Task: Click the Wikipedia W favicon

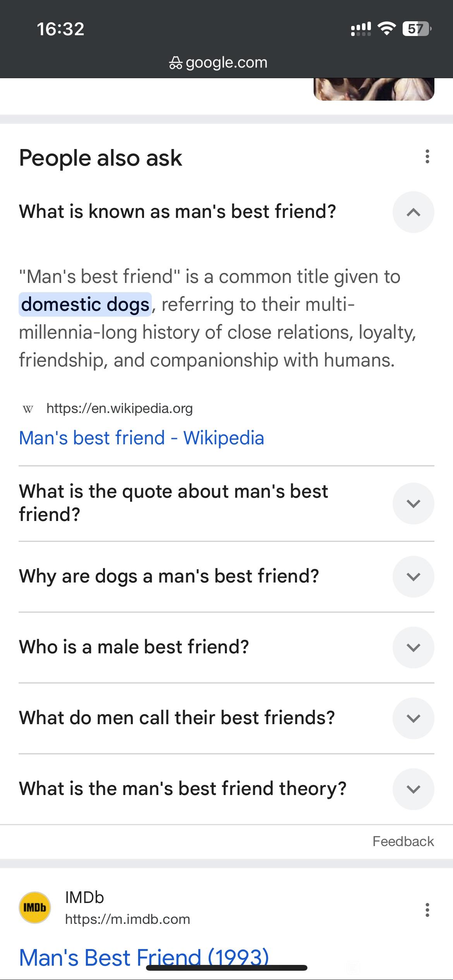Action: click(28, 409)
